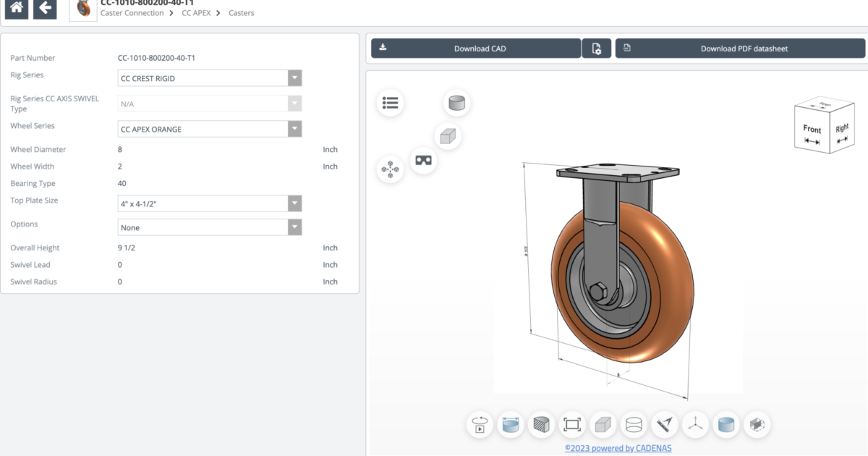Toggle the coordinate axes display
This screenshot has width=868, height=456.
[695, 425]
